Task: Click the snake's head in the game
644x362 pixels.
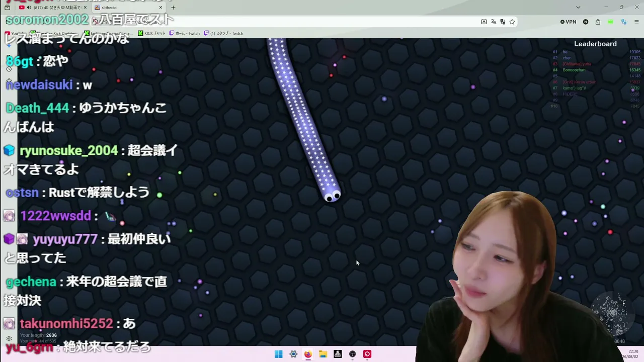Action: pos(332,195)
